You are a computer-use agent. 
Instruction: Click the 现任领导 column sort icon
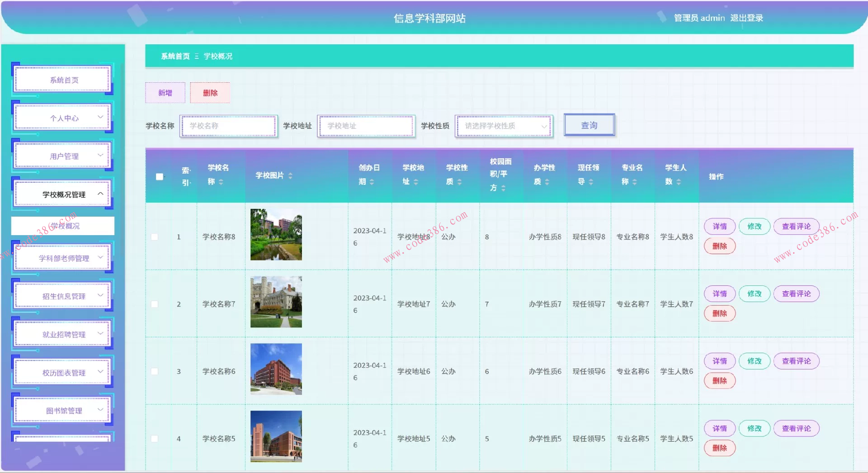pyautogui.click(x=590, y=182)
